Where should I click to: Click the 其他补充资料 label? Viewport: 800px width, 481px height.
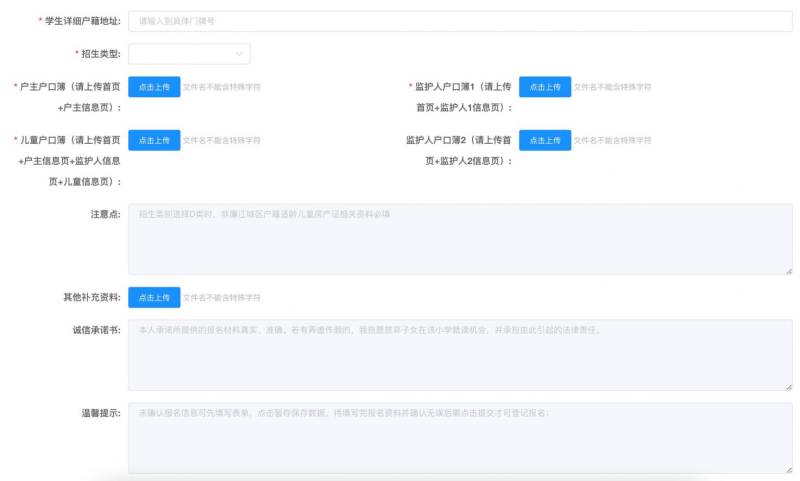(x=92, y=298)
